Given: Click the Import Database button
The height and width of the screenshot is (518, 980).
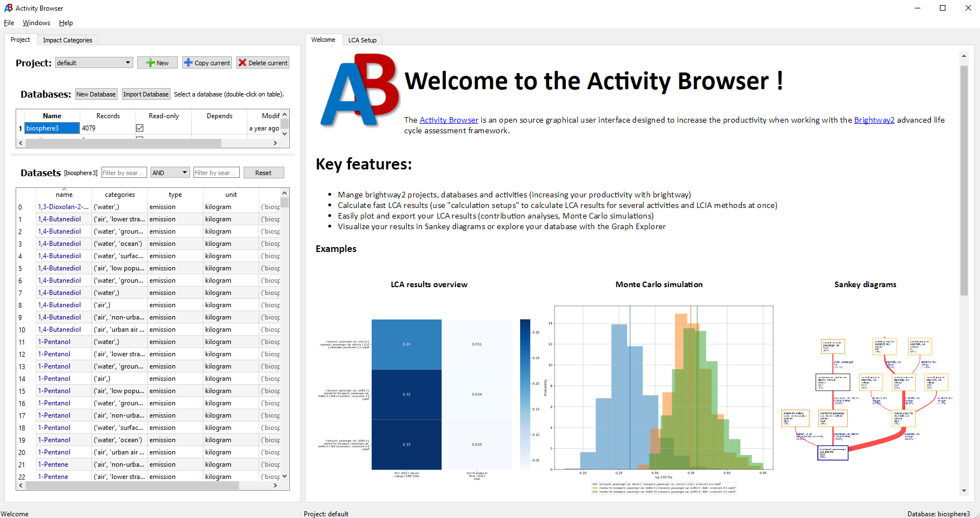Looking at the screenshot, I should [146, 94].
